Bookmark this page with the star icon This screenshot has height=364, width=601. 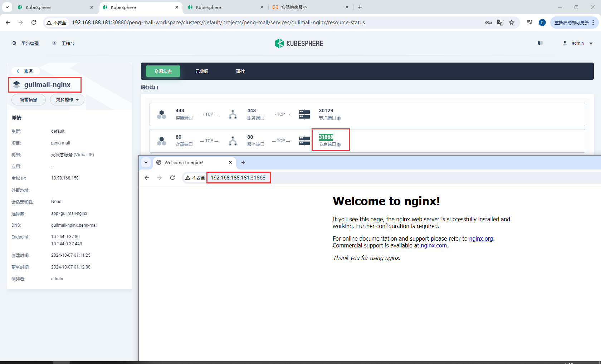[x=512, y=23]
